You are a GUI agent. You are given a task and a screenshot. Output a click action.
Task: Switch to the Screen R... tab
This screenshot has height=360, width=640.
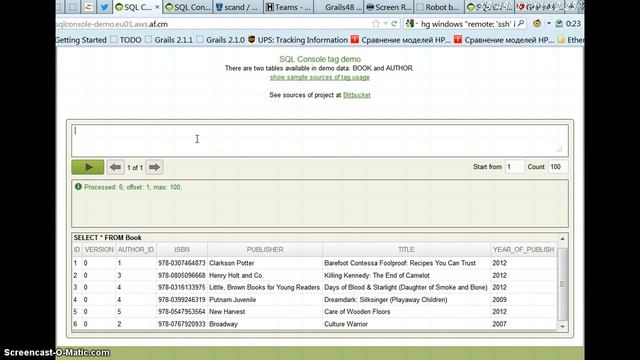click(x=389, y=7)
